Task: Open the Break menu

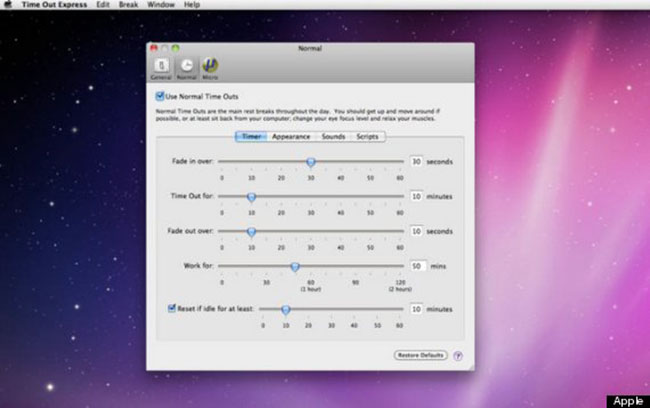Action: (x=129, y=5)
